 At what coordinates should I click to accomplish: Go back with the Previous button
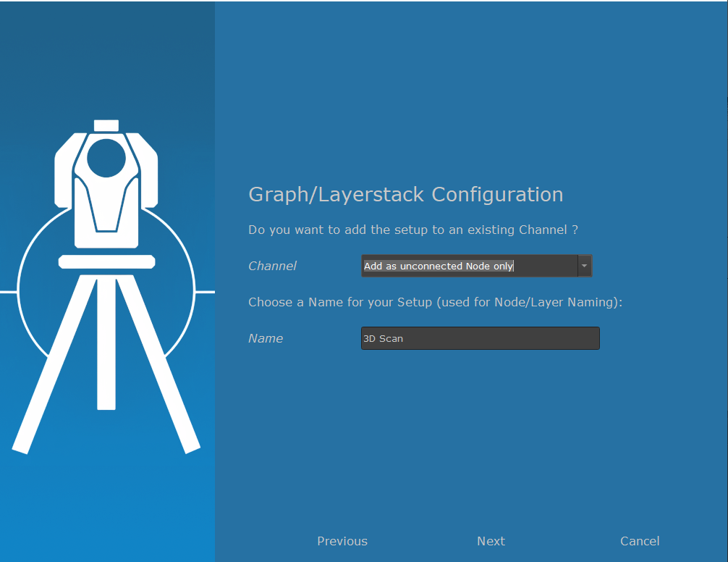tap(342, 541)
